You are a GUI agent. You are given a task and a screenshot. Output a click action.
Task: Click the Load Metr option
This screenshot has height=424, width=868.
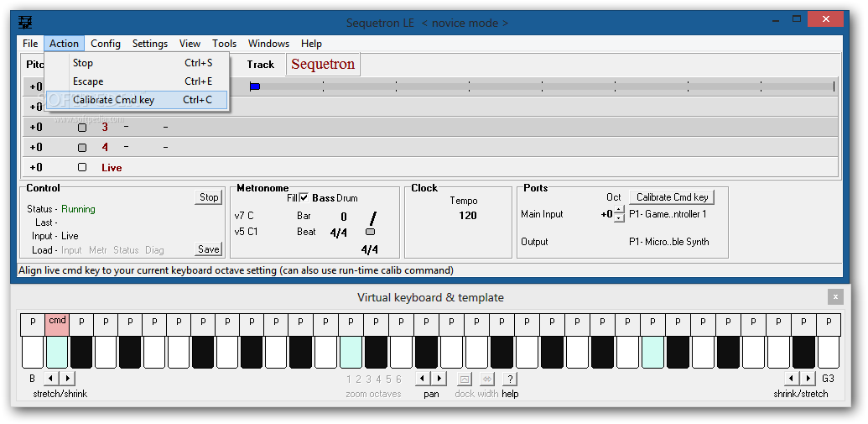coord(98,250)
